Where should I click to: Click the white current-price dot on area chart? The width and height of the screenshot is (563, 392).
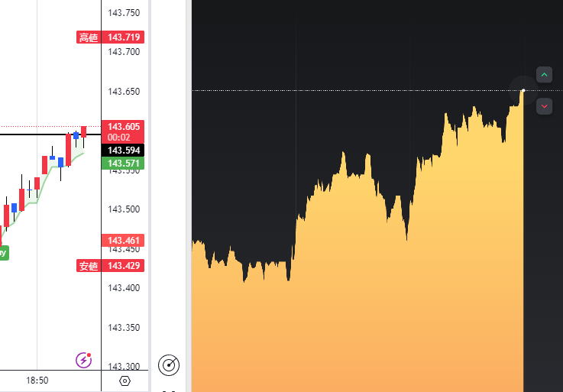click(x=523, y=90)
